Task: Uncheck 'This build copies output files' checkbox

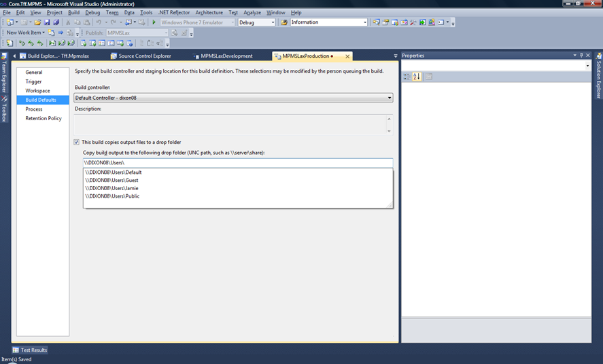Action: [76, 142]
